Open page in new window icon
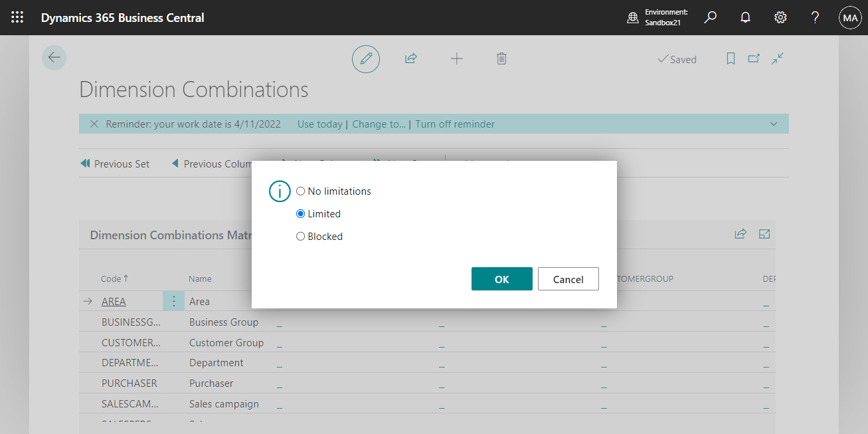This screenshot has width=868, height=434. 753,58
